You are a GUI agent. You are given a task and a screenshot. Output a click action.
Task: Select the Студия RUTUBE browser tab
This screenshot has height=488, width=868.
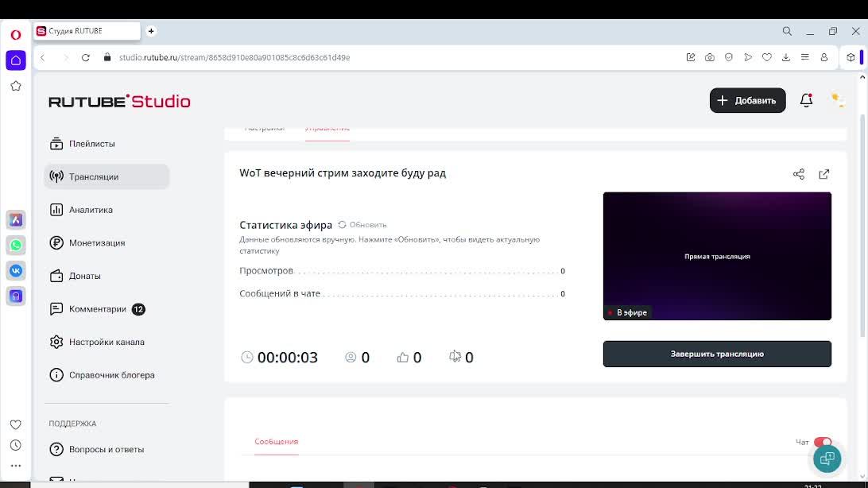coord(87,31)
